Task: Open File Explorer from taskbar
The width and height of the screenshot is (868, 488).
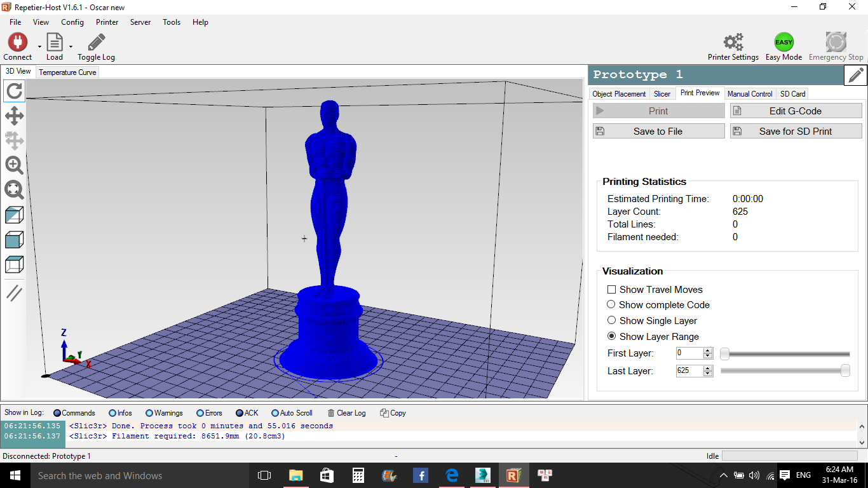Action: (x=295, y=475)
